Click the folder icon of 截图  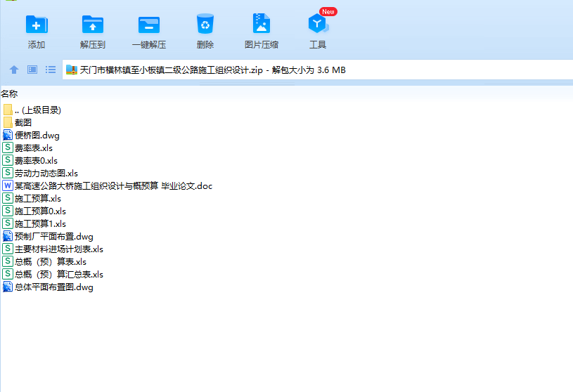tap(8, 122)
